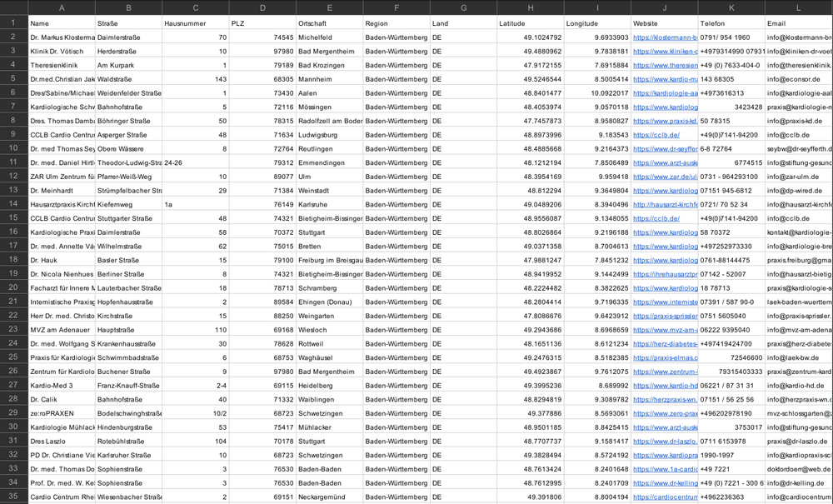This screenshot has width=833, height=504.
Task: Select the Hausnummer cell 24-26
Action: click(196, 162)
